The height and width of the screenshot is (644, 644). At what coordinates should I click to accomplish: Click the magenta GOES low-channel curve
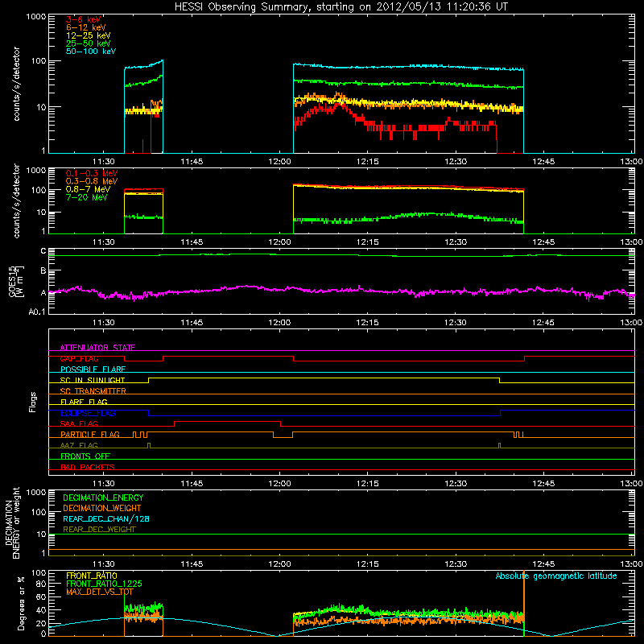tap(341, 291)
